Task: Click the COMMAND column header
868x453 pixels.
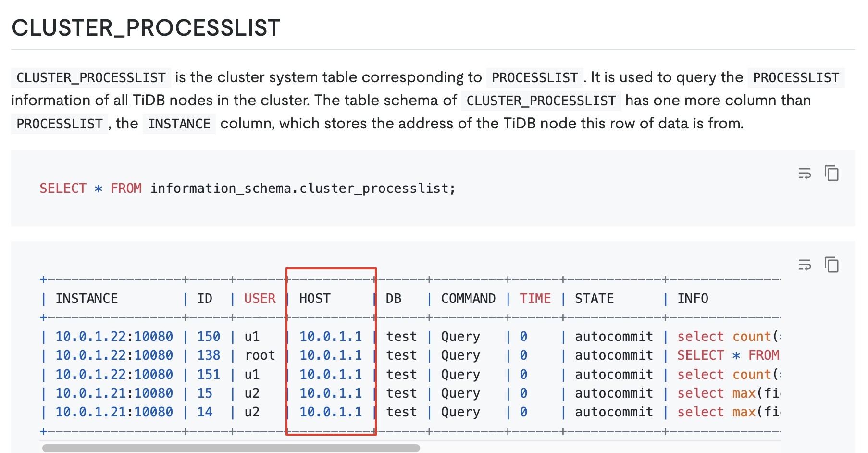Action: click(468, 299)
